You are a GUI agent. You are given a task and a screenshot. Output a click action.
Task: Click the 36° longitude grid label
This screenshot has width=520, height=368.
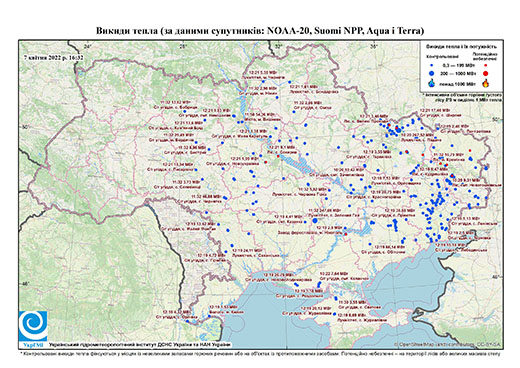click(374, 46)
